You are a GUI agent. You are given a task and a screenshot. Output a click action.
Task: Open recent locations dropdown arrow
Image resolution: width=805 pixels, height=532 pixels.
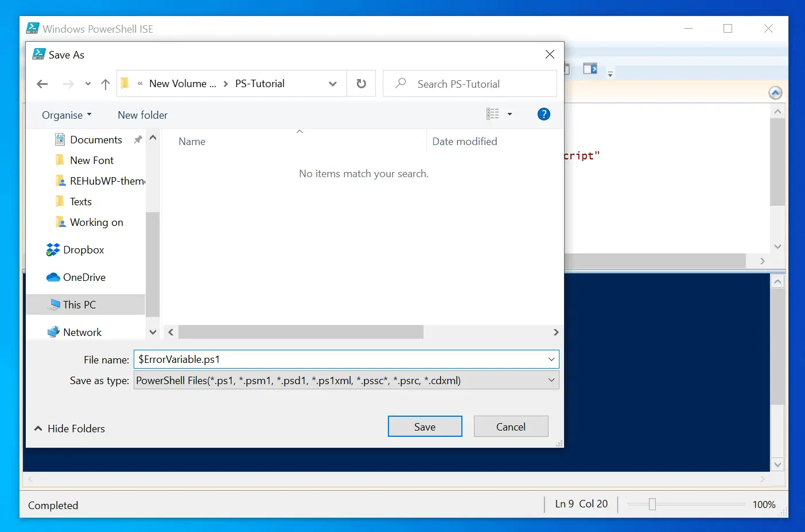88,84
